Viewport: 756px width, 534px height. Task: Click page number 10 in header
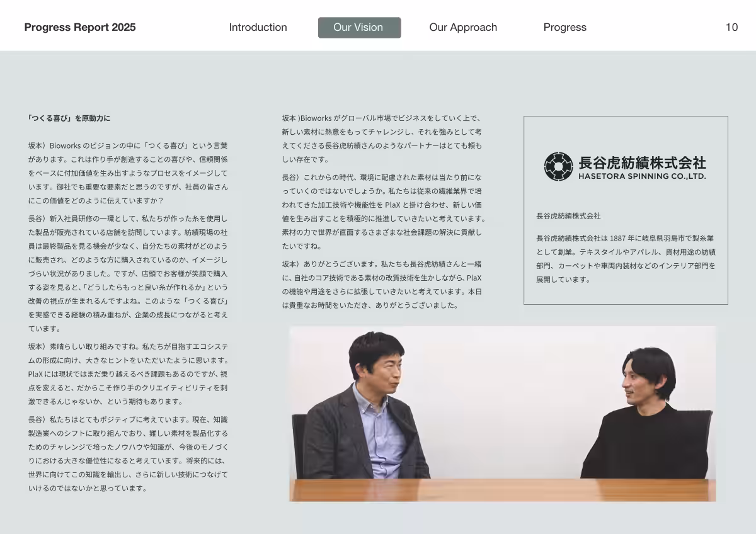click(731, 27)
